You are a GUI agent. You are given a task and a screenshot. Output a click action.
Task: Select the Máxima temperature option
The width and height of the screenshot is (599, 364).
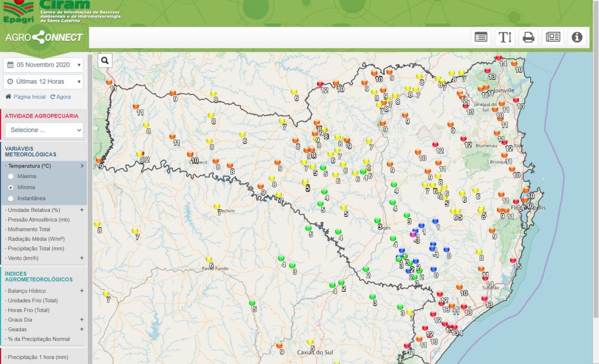click(10, 177)
